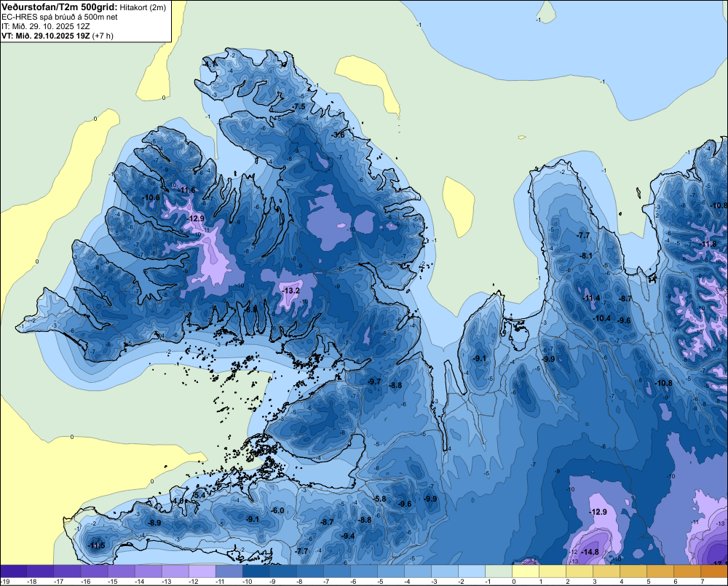
Task: Click the -12 to -11 lavender legend swatch
Action: point(202,571)
